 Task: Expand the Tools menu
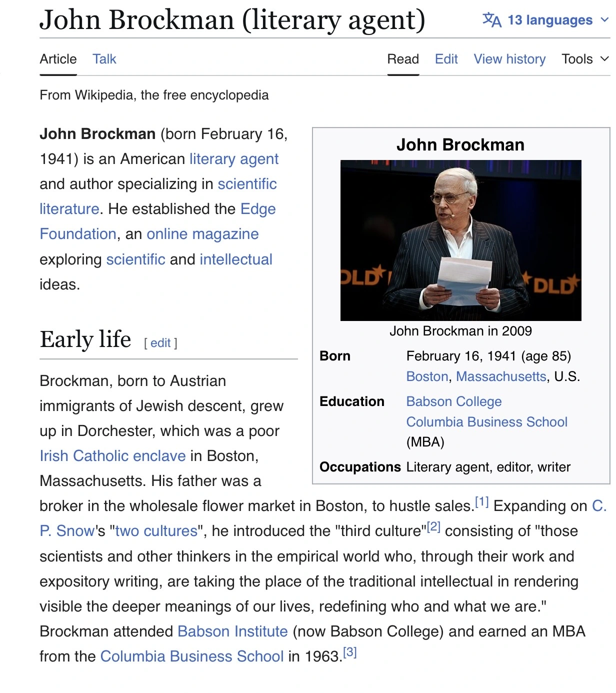pyautogui.click(x=585, y=59)
